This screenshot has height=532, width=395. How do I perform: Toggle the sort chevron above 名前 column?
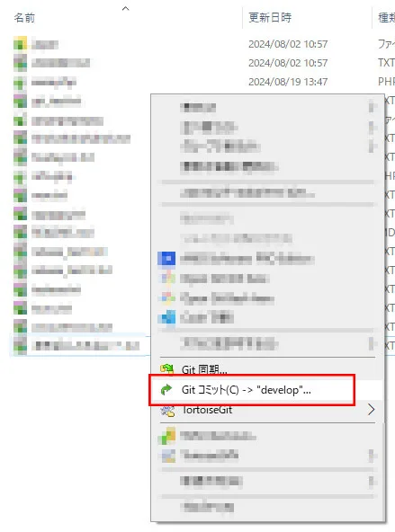tap(126, 8)
